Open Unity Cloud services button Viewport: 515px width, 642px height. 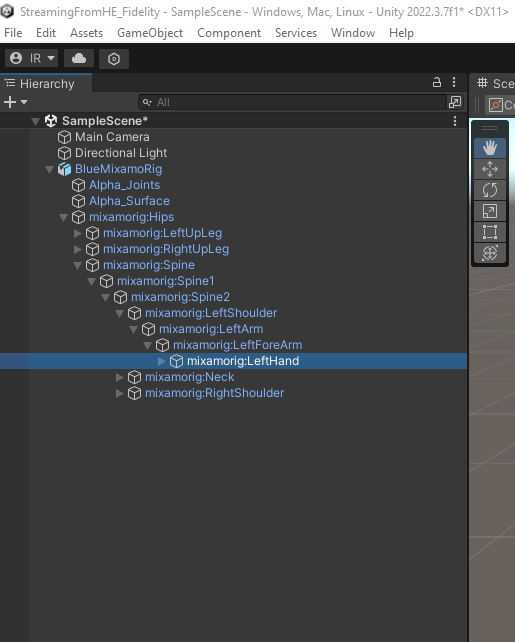pyautogui.click(x=79, y=59)
